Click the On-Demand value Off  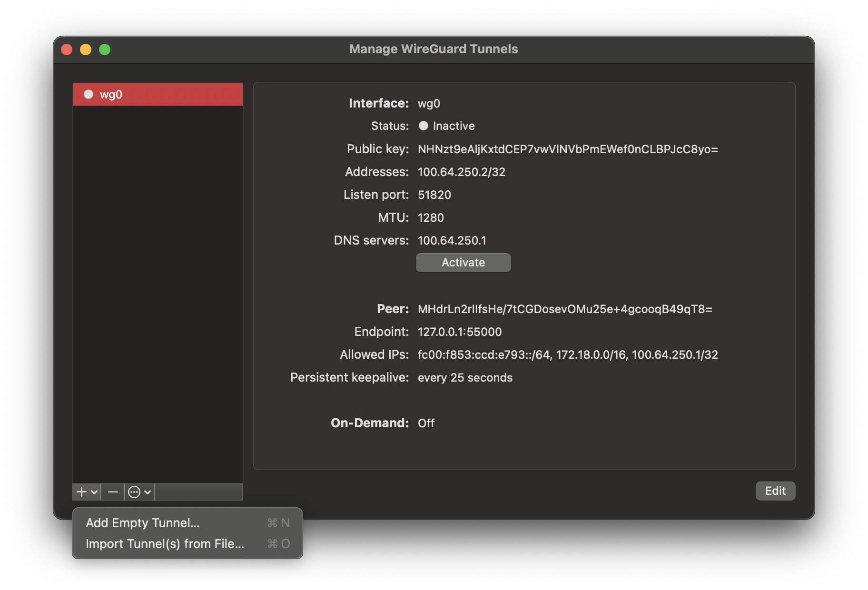426,423
